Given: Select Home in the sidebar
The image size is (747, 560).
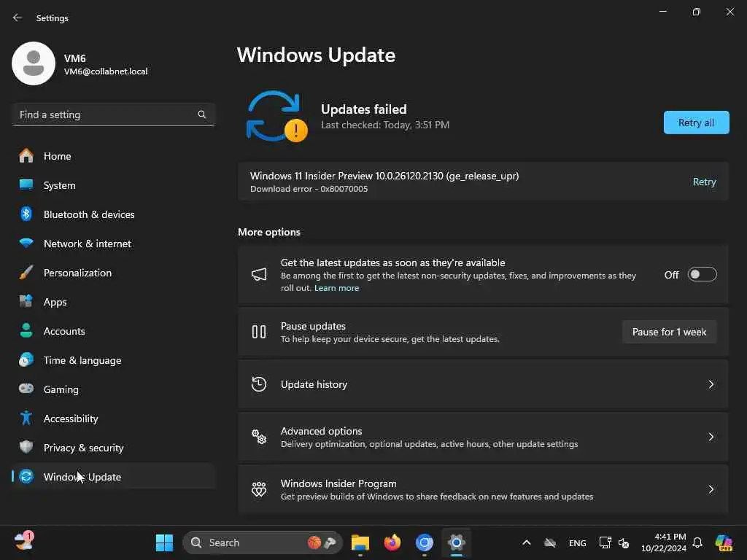Looking at the screenshot, I should pyautogui.click(x=113, y=156).
